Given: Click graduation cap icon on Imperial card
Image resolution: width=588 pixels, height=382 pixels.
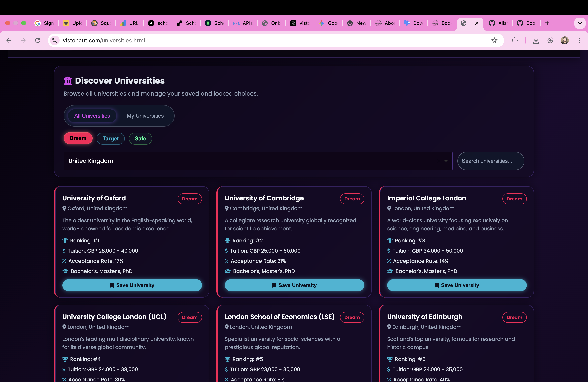Looking at the screenshot, I should (x=390, y=271).
